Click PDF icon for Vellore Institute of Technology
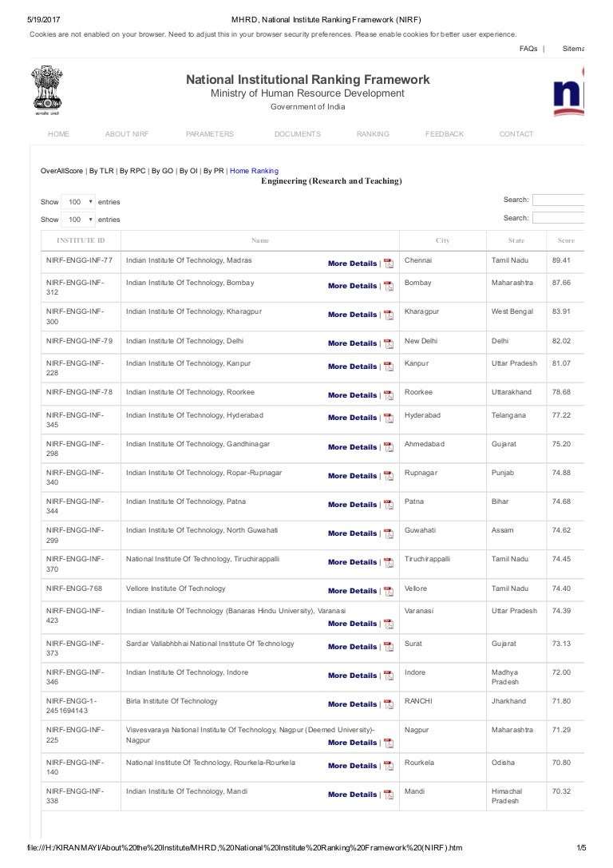 pos(389,591)
